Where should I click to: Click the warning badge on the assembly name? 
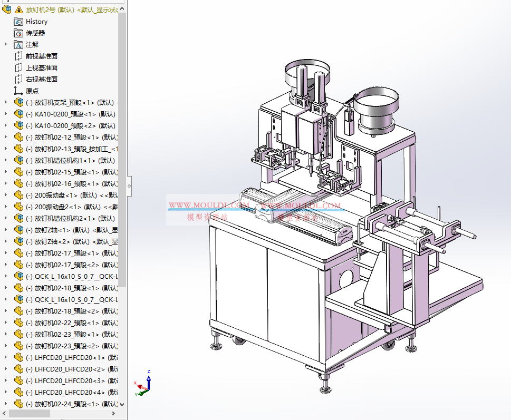tap(20, 9)
